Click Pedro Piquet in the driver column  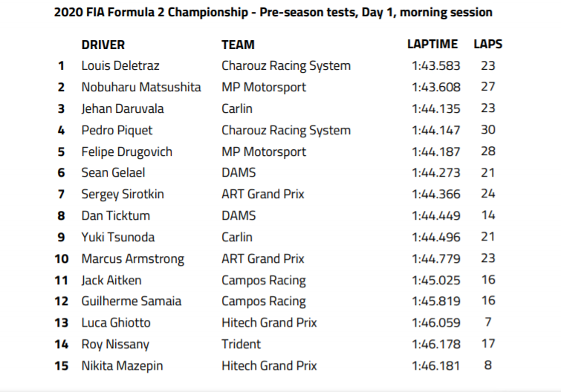117,131
